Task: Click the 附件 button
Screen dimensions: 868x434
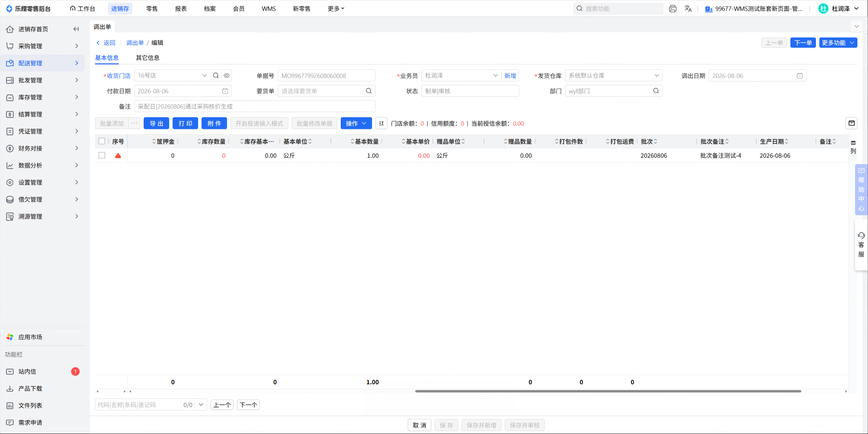Action: click(214, 124)
